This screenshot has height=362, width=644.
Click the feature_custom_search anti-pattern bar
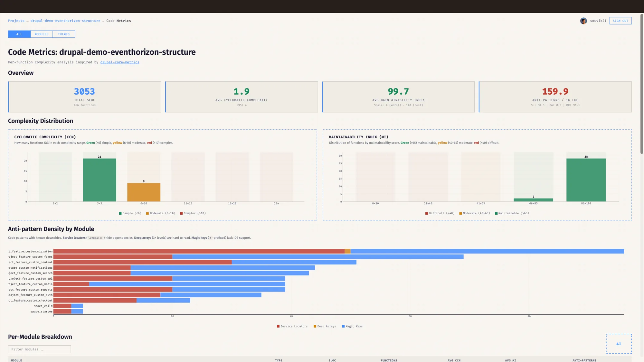[181, 273]
